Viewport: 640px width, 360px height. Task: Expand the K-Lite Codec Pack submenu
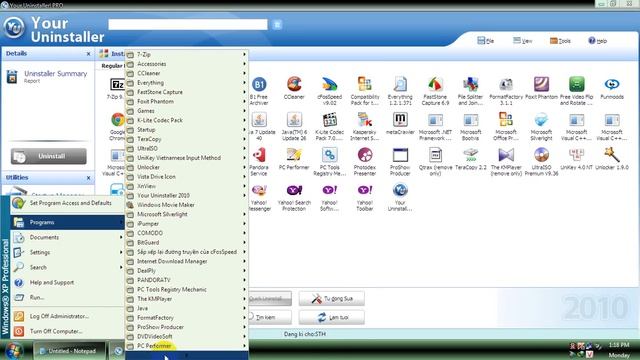click(187, 120)
